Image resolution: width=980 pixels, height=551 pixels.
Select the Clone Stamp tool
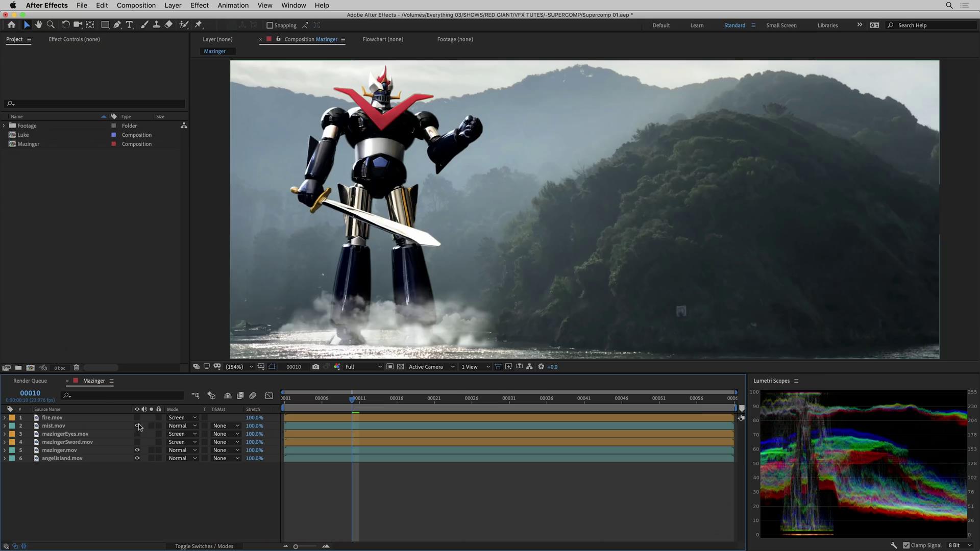(156, 24)
